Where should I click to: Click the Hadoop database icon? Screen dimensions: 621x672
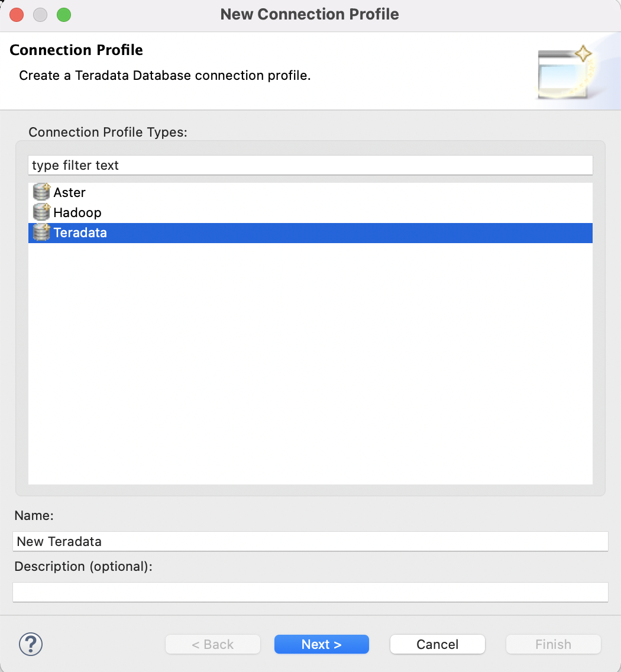coord(41,212)
